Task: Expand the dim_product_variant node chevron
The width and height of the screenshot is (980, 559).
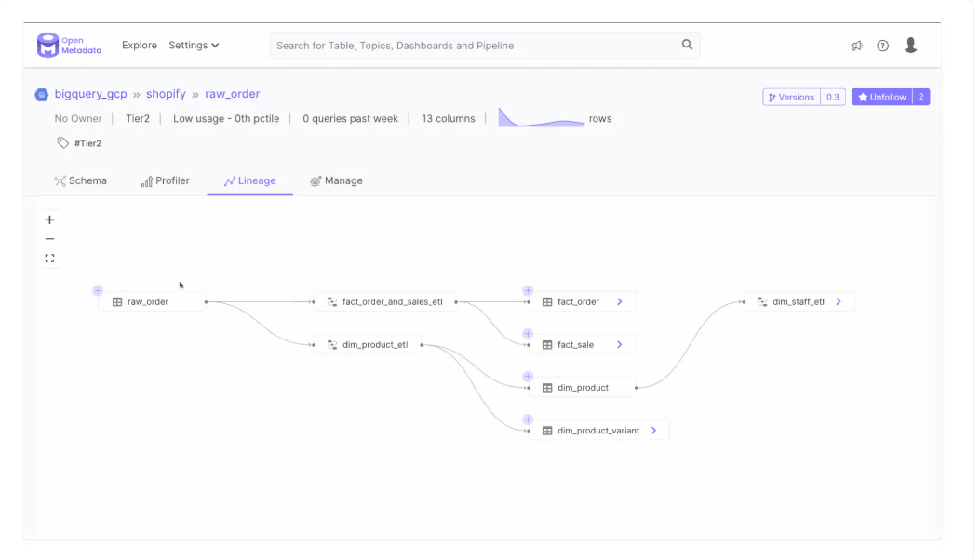Action: click(x=654, y=431)
